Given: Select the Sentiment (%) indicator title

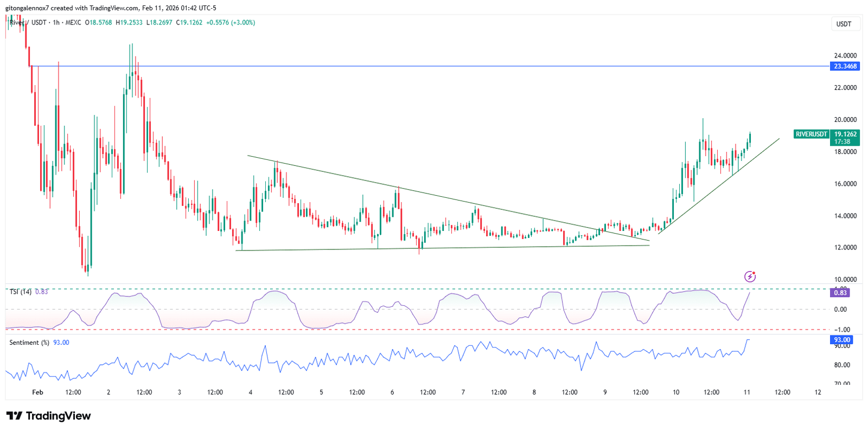Looking at the screenshot, I should (29, 343).
